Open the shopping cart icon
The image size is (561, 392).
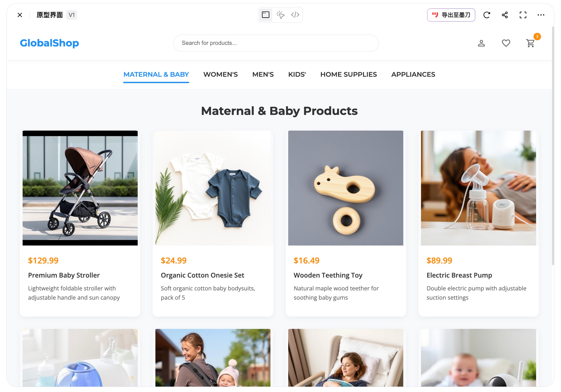point(531,43)
